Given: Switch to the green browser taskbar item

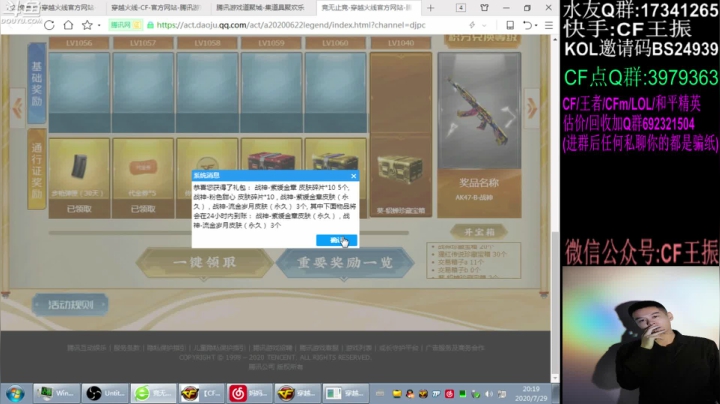Looking at the screenshot, I should tap(154, 393).
